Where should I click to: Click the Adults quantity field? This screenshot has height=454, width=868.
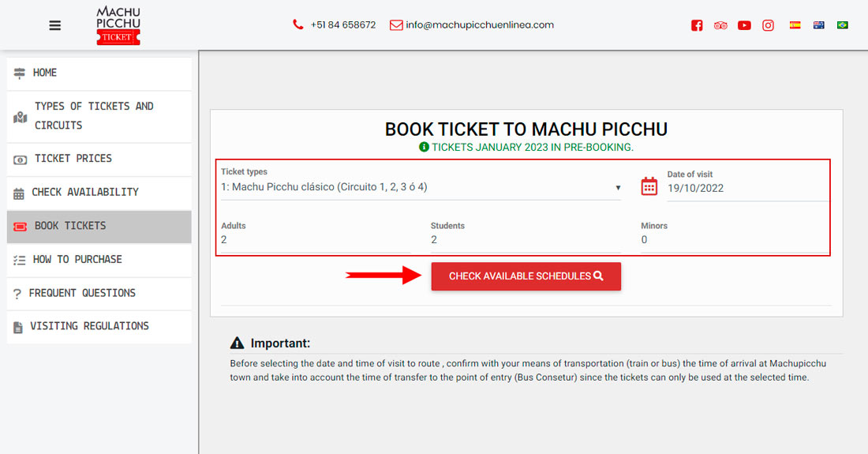[x=316, y=240]
